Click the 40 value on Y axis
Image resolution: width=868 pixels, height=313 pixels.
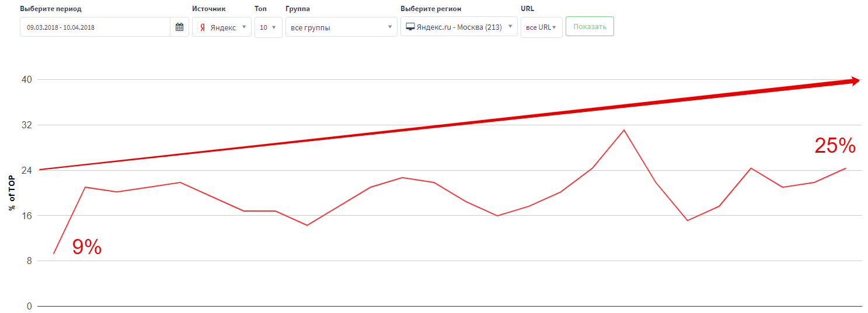pyautogui.click(x=27, y=80)
